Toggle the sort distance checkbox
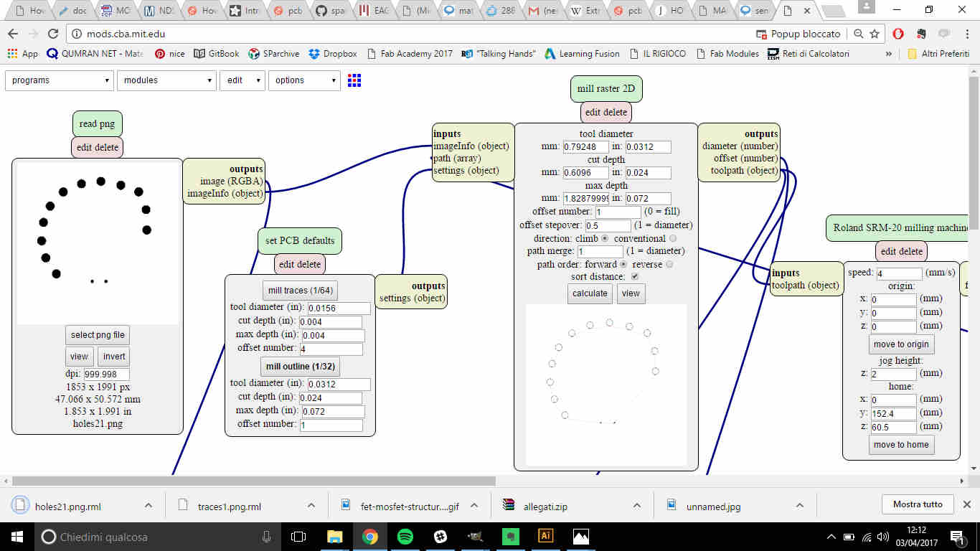This screenshot has width=980, height=551. pyautogui.click(x=634, y=277)
